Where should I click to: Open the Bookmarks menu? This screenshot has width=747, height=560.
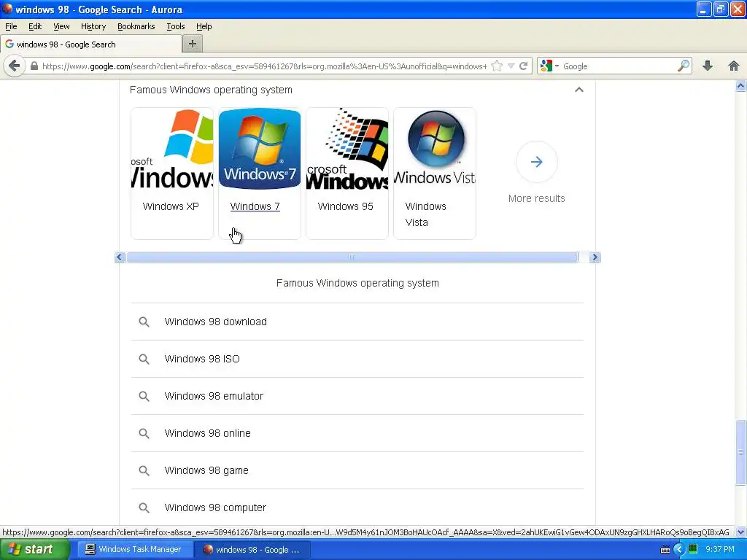point(136,27)
